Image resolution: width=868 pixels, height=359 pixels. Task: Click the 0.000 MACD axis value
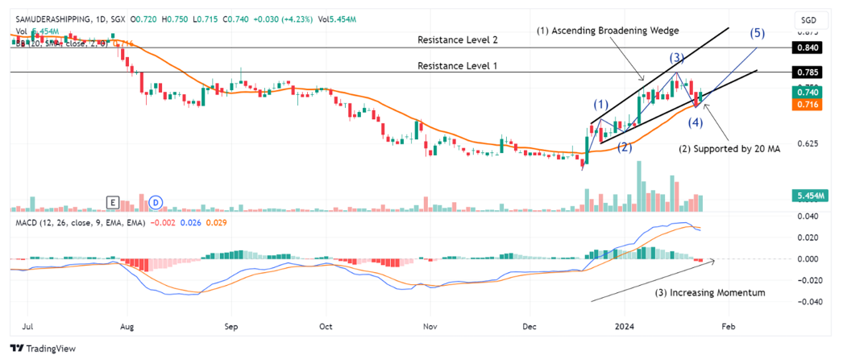pos(809,259)
